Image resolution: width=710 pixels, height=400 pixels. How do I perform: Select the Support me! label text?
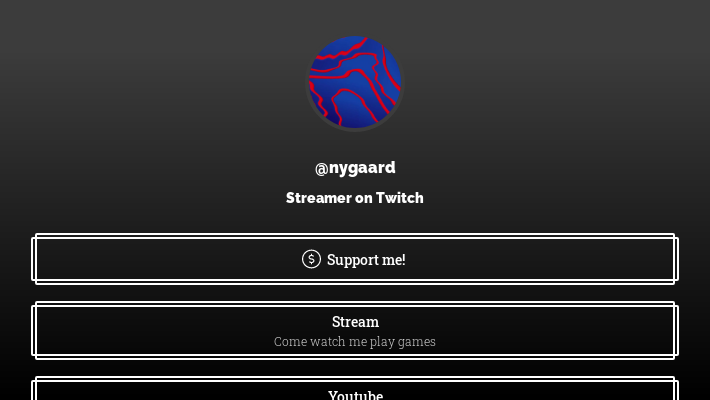pos(366,260)
